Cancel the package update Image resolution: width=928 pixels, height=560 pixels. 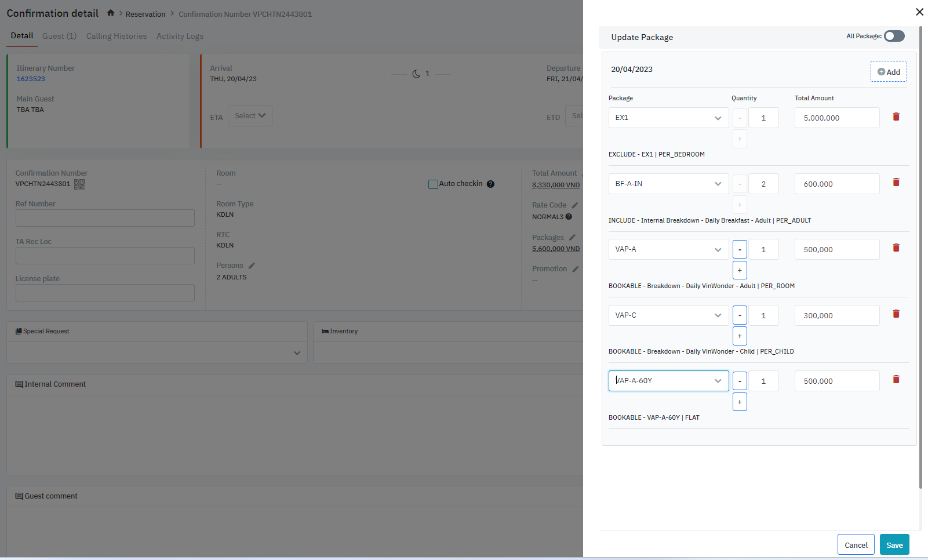click(x=856, y=545)
